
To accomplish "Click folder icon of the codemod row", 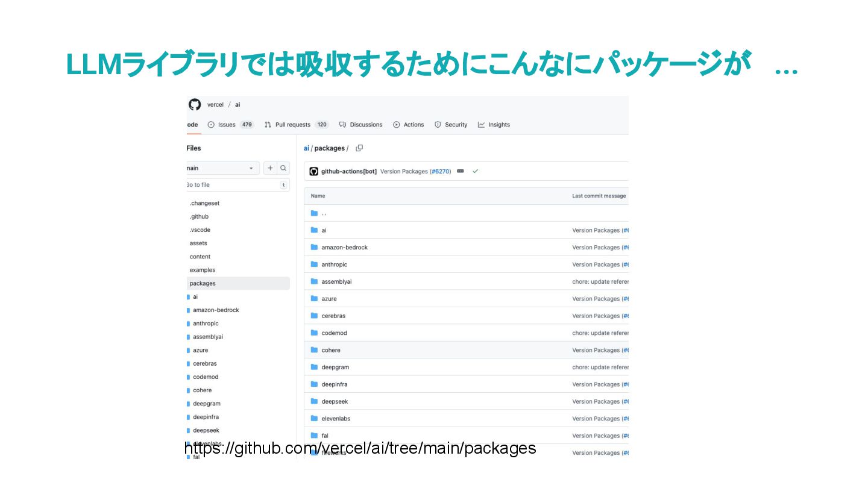I will click(314, 333).
